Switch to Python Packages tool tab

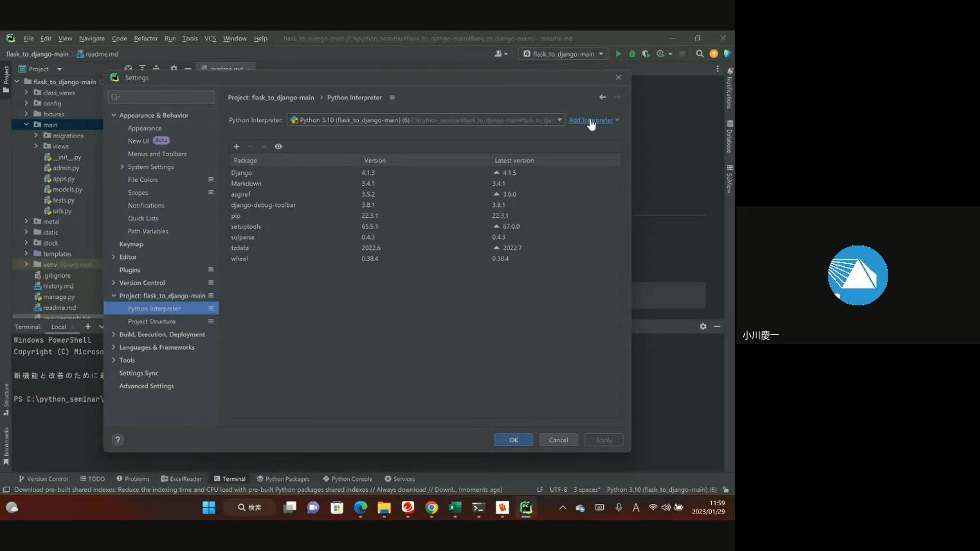[x=283, y=479]
